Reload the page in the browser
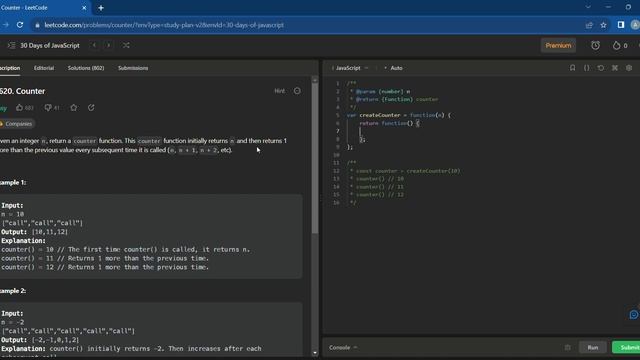640x360 pixels. tap(20, 25)
